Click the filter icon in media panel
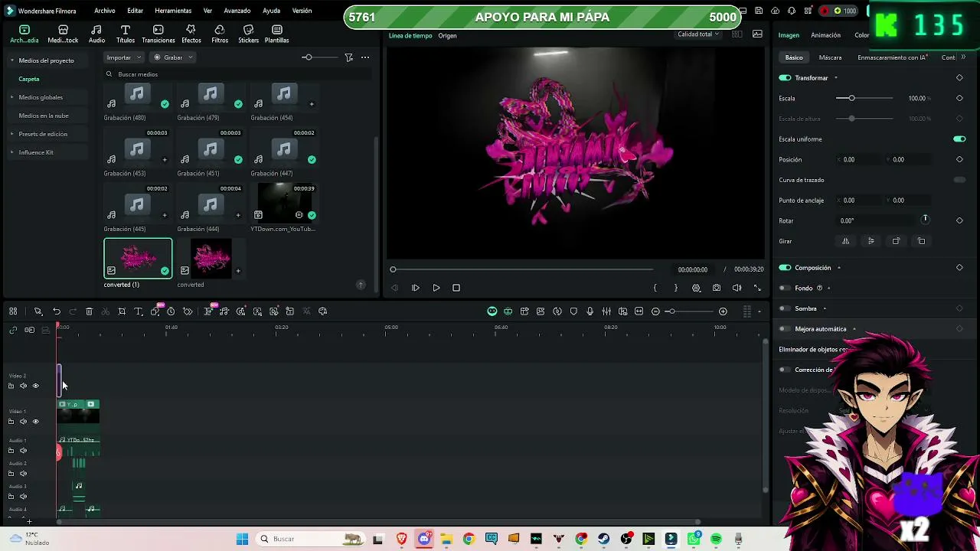 (348, 57)
